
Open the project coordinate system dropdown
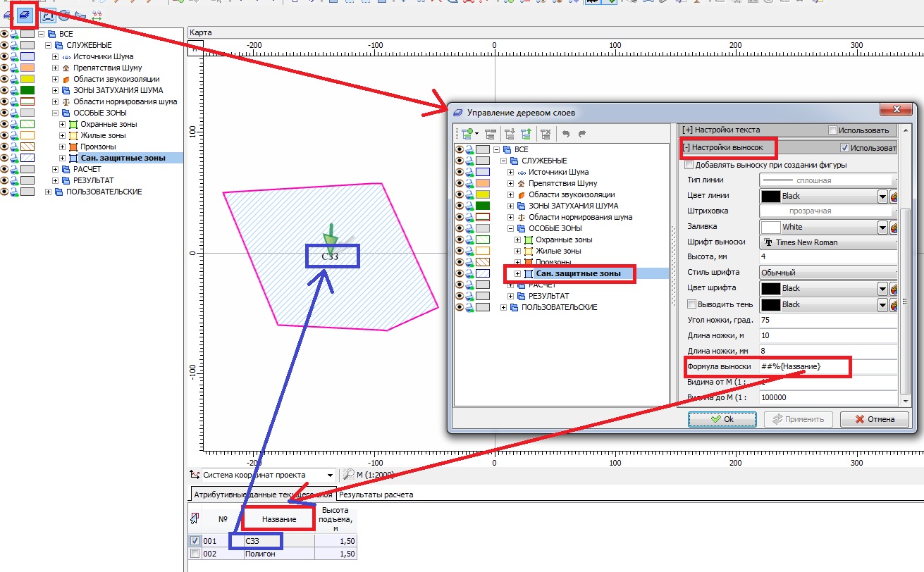(330, 475)
